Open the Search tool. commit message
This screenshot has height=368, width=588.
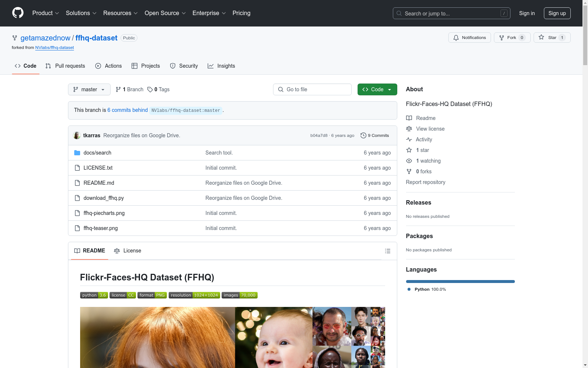(x=219, y=153)
